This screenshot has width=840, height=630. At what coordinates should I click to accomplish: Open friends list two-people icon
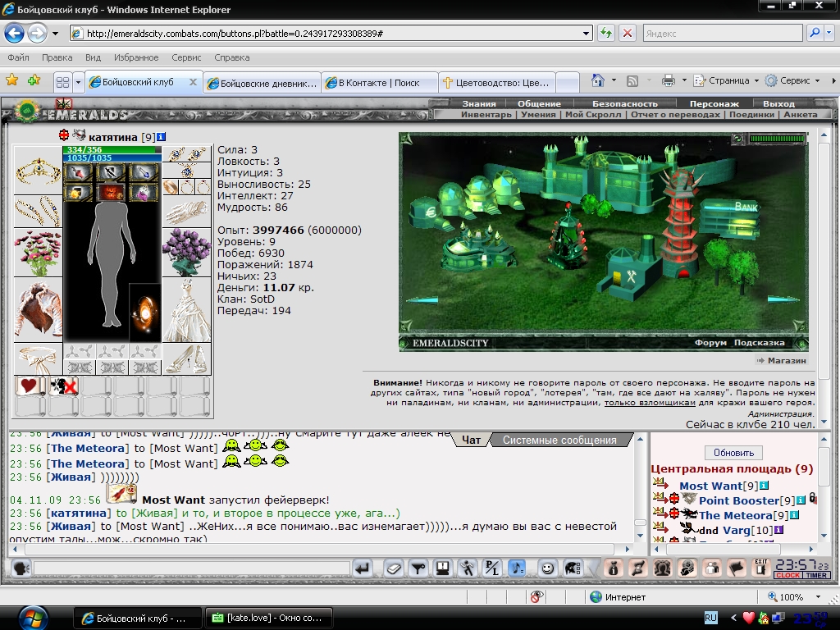click(x=711, y=568)
